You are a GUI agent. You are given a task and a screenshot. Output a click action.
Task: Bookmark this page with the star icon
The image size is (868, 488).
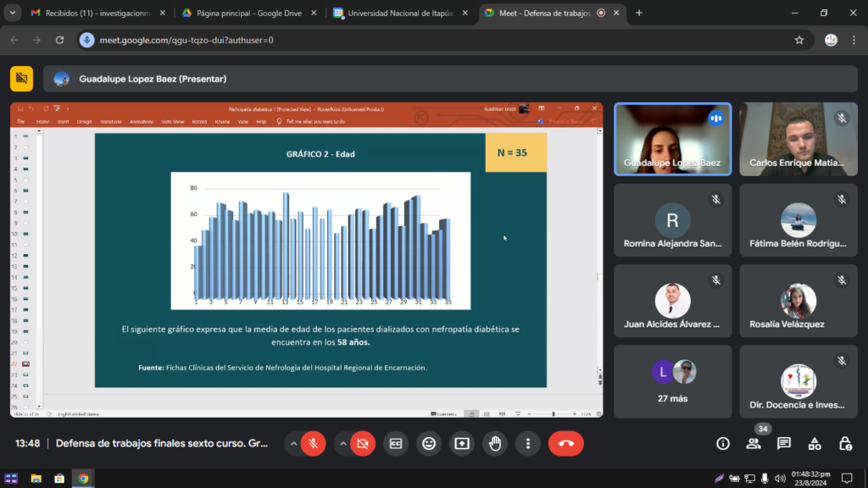[798, 40]
